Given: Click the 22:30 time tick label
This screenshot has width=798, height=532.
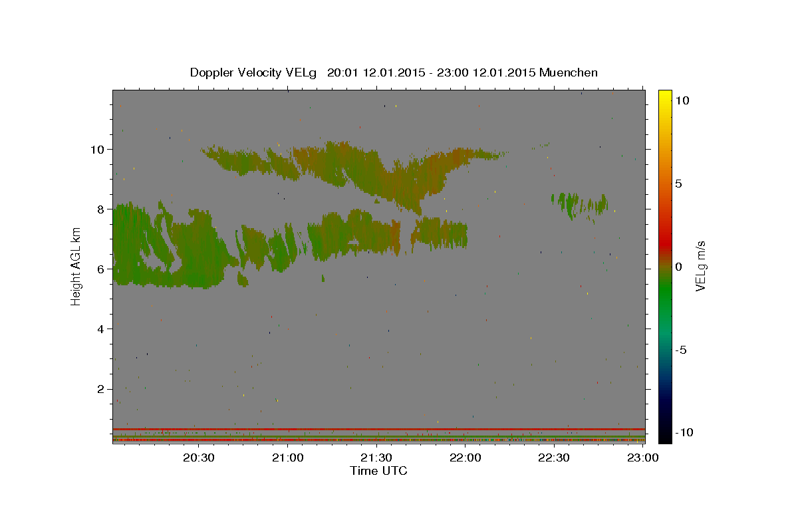Looking at the screenshot, I should click(x=554, y=458).
